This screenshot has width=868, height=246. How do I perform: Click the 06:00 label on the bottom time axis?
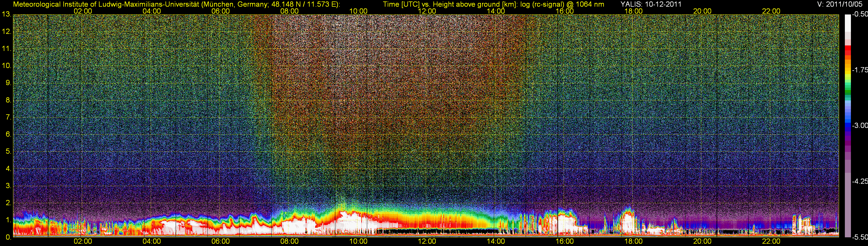tap(220, 242)
